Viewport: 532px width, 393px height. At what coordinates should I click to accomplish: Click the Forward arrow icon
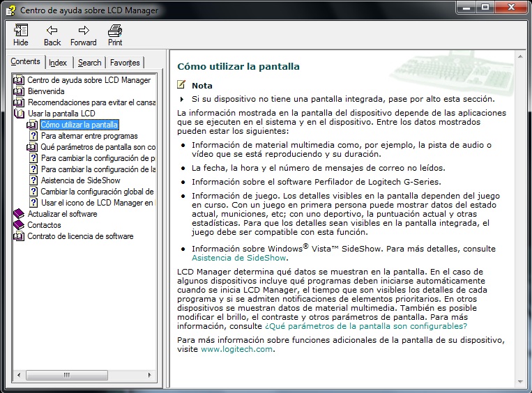pos(84,31)
